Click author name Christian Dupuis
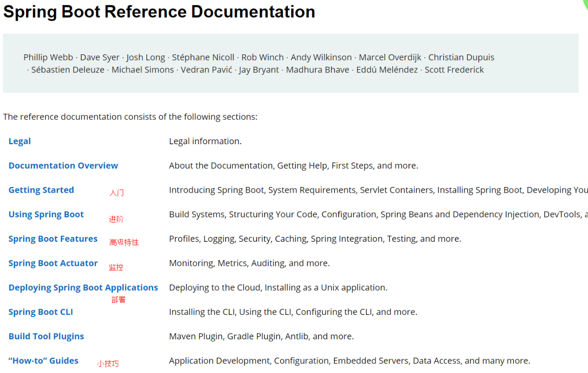 (461, 58)
